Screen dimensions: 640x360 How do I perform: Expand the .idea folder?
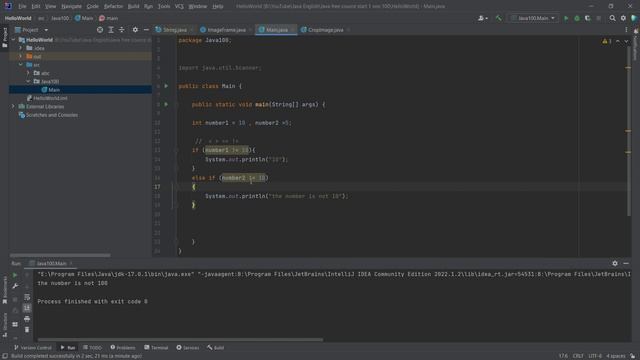[x=21, y=48]
